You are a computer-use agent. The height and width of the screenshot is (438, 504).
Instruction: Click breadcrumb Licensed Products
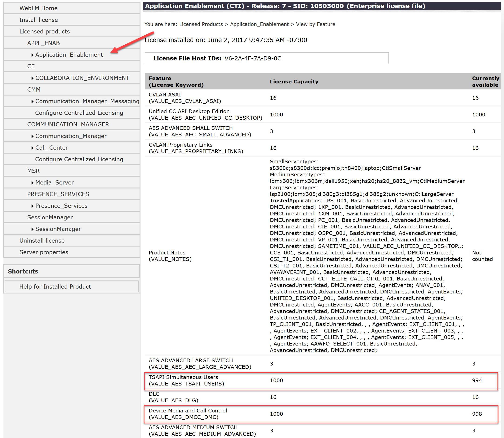coord(201,24)
